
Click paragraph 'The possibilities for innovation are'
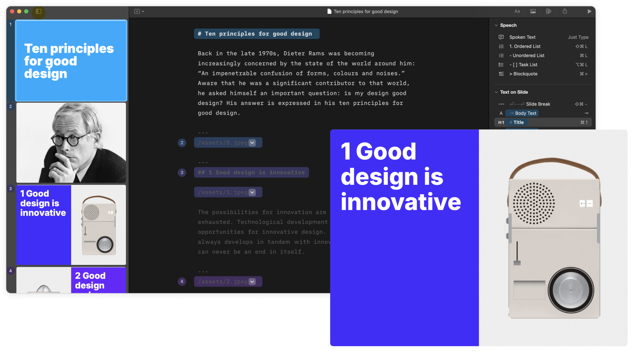point(264,232)
